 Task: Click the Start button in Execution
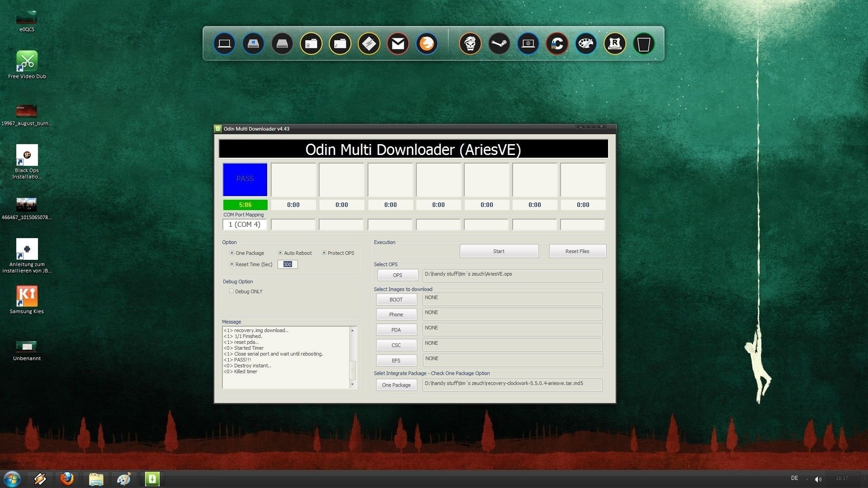[x=499, y=251]
